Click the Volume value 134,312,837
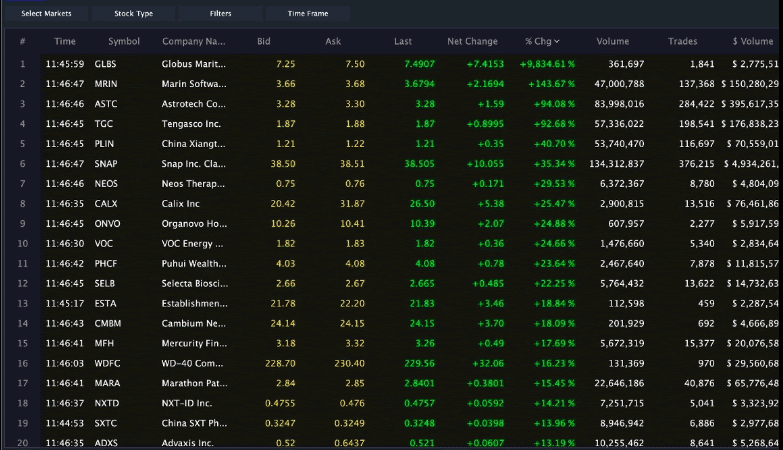The width and height of the screenshot is (783, 450). 617,164
